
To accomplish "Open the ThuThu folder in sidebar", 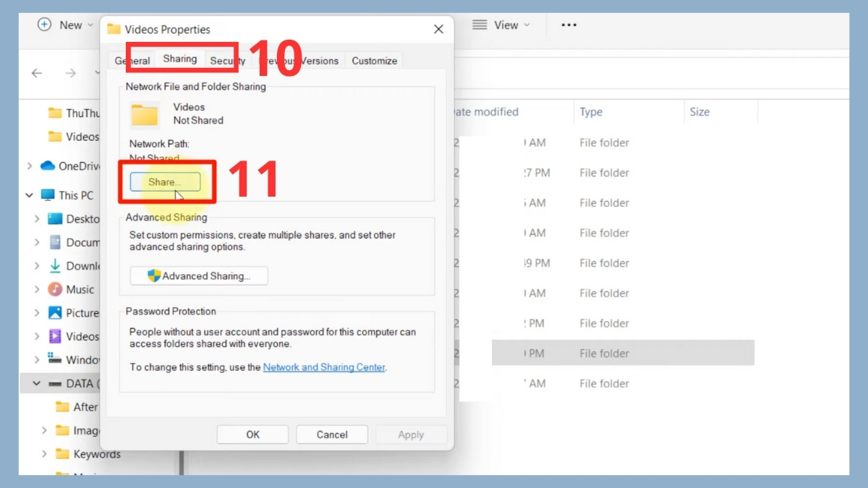I will 74,113.
